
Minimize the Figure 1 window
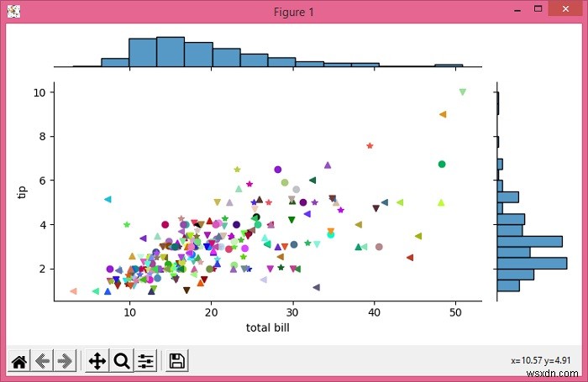(x=517, y=10)
